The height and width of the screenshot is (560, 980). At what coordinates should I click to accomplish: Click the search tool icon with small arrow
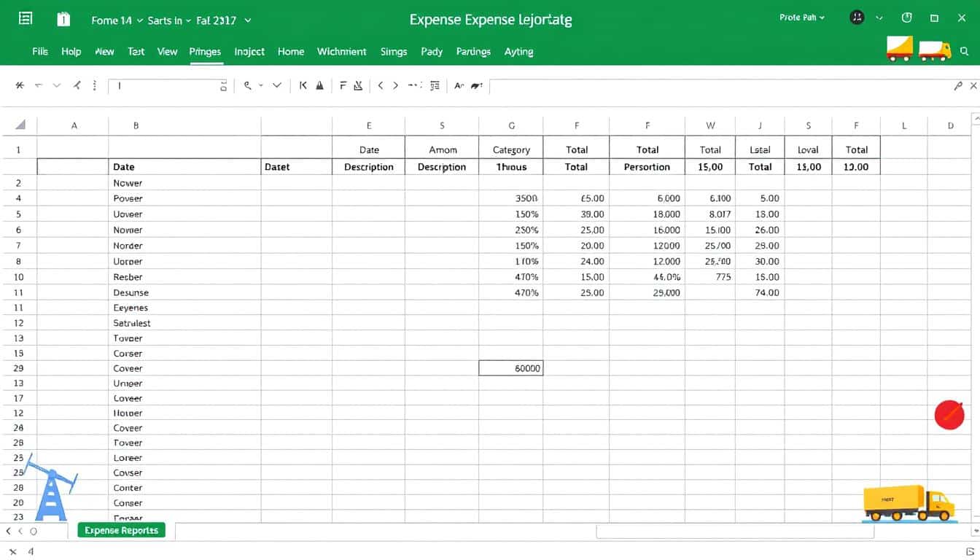click(x=253, y=85)
